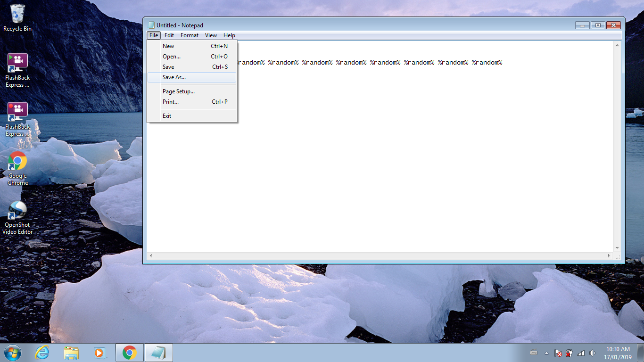
Task: Minimize the Notepad window
Action: click(583, 25)
